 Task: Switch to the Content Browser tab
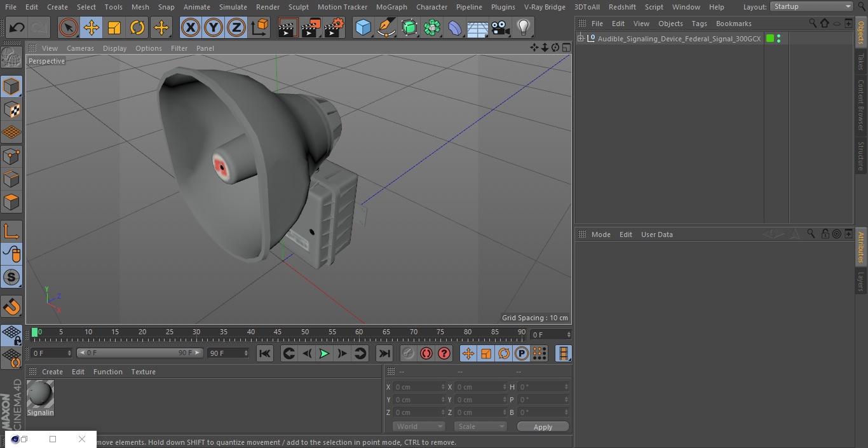(x=861, y=105)
